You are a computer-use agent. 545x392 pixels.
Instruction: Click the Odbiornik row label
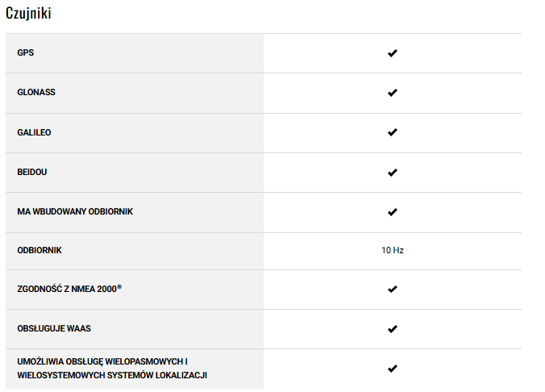[x=40, y=251]
